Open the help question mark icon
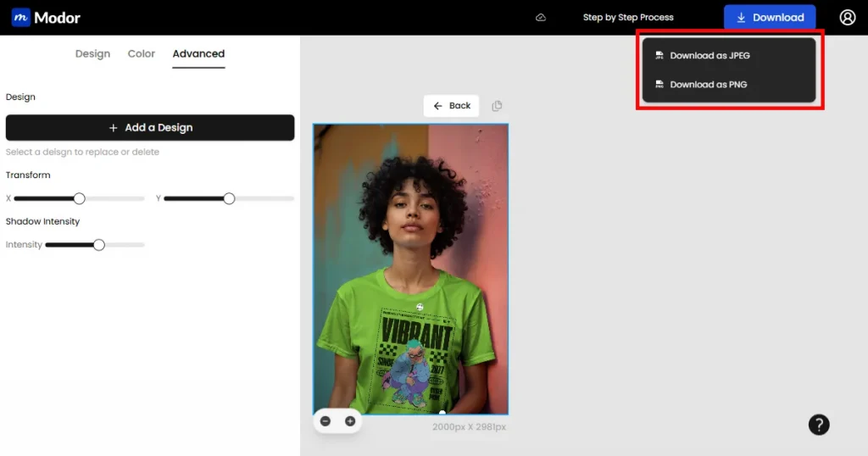The image size is (868, 456). (x=818, y=425)
